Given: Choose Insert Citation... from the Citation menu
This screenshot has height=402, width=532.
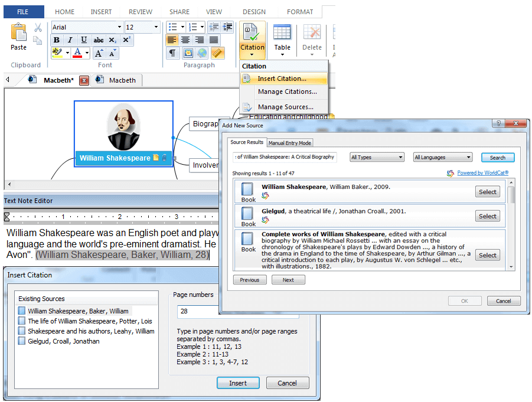Looking at the screenshot, I should point(283,79).
